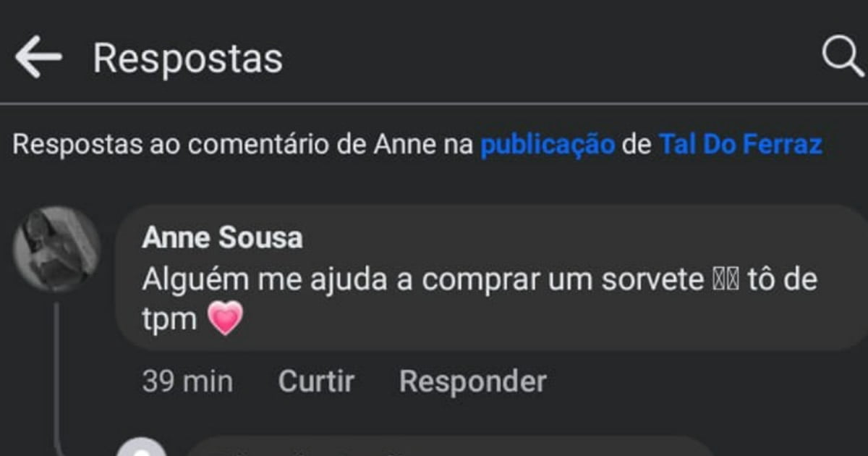Image resolution: width=868 pixels, height=456 pixels.
Task: Open search with the magnifier icon
Action: click(843, 57)
